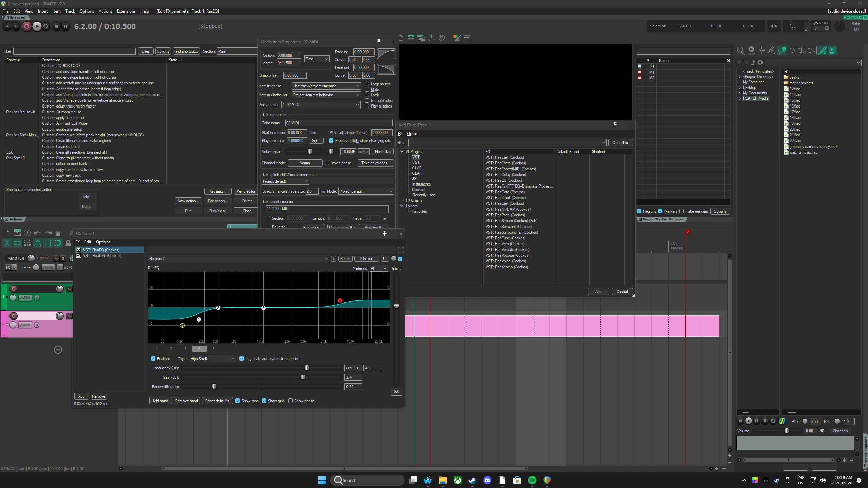The height and width of the screenshot is (488, 868).
Task: Toggle repeat in the main transport bar
Action: coord(46,26)
